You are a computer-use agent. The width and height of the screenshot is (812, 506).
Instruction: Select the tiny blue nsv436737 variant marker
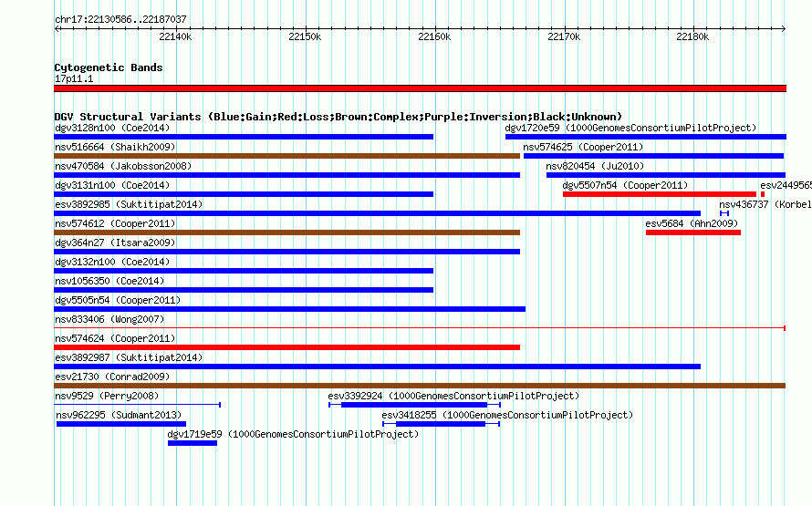(724, 213)
